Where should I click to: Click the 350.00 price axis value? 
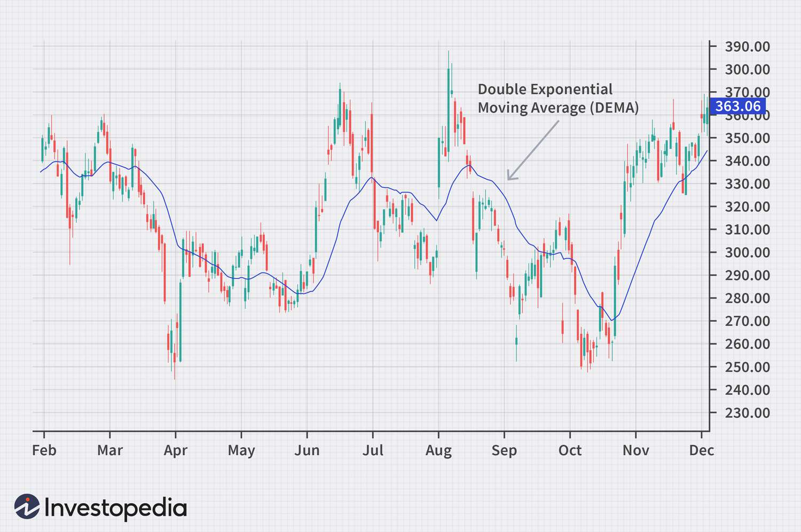(x=747, y=138)
